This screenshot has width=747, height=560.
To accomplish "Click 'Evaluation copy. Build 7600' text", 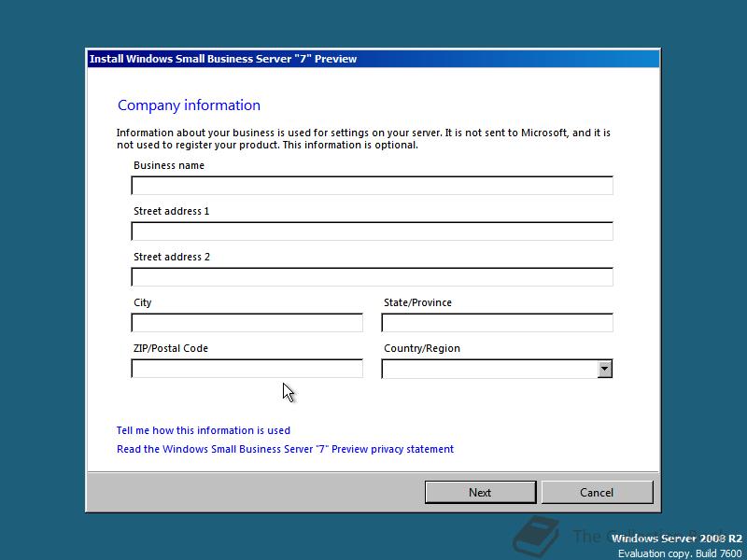I will (x=680, y=553).
